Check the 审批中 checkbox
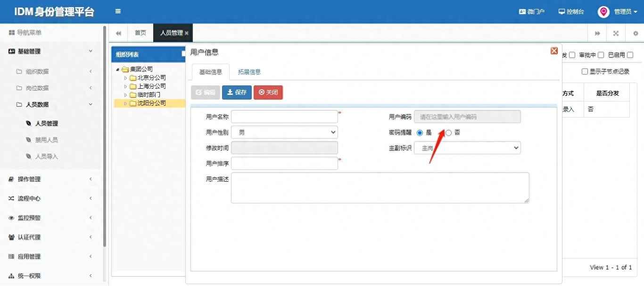This screenshot has height=286, width=644. (x=601, y=55)
